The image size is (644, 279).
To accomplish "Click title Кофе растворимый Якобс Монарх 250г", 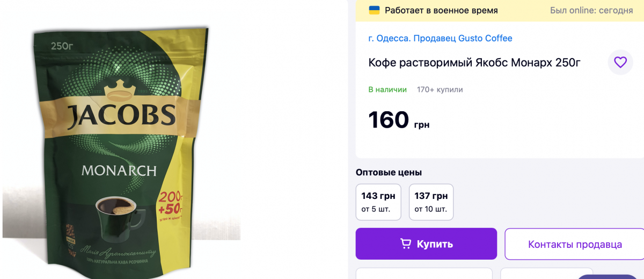I will [474, 62].
